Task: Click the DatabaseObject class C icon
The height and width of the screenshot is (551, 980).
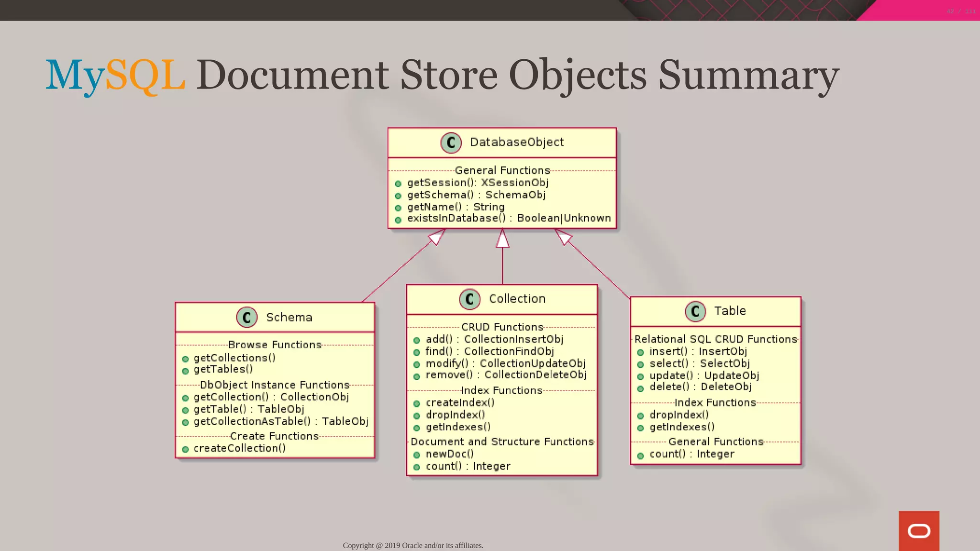Action: coord(451,143)
